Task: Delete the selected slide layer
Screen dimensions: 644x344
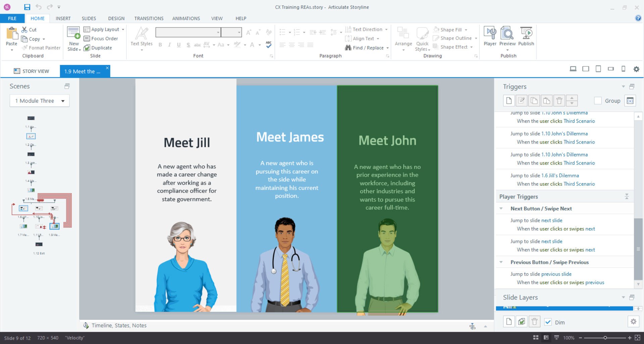Action: point(534,322)
